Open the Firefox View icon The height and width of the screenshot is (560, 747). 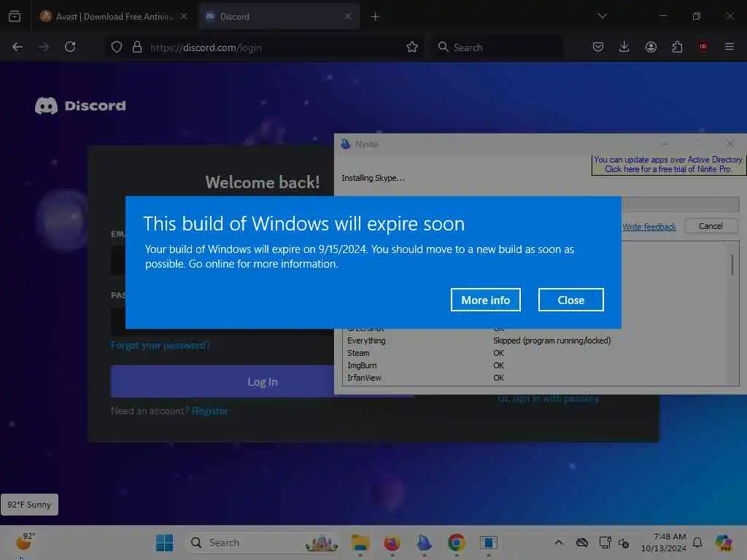coord(15,16)
